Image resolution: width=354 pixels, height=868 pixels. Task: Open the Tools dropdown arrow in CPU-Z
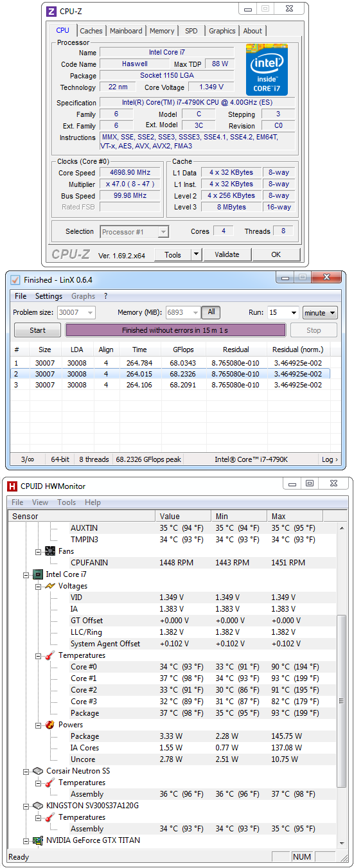click(x=197, y=254)
